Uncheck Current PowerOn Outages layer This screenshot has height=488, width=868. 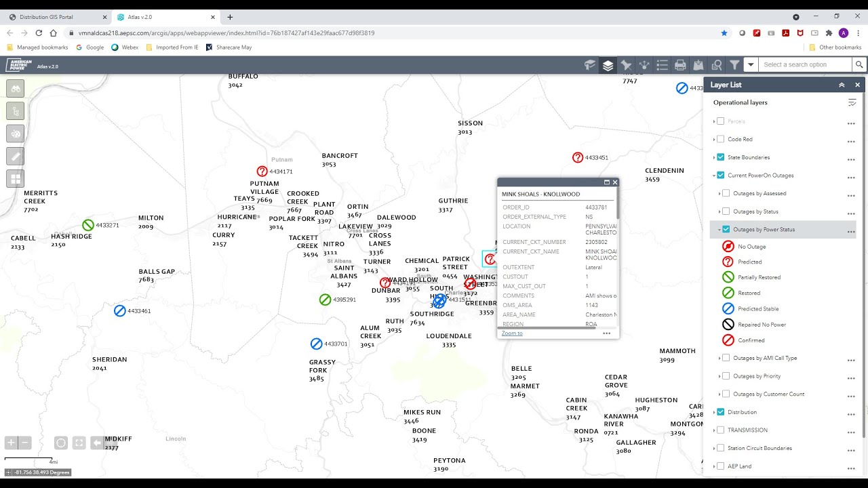pos(721,176)
